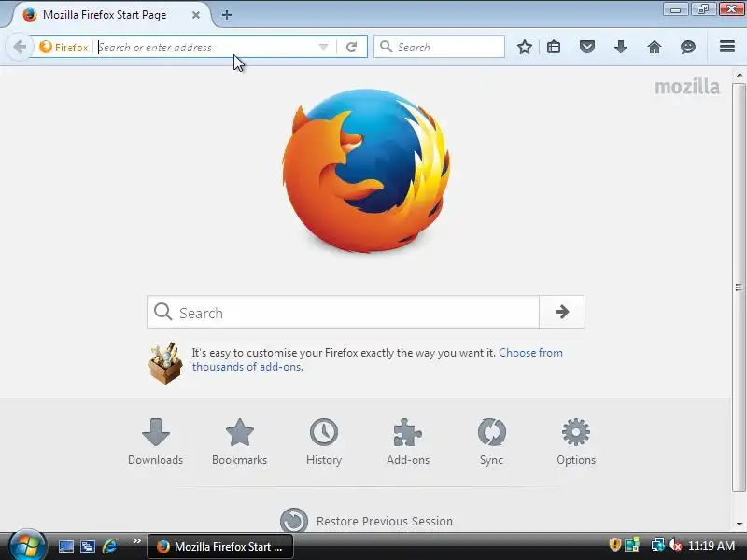Select the Mozilla Firefox Start Page tab

[x=110, y=15]
